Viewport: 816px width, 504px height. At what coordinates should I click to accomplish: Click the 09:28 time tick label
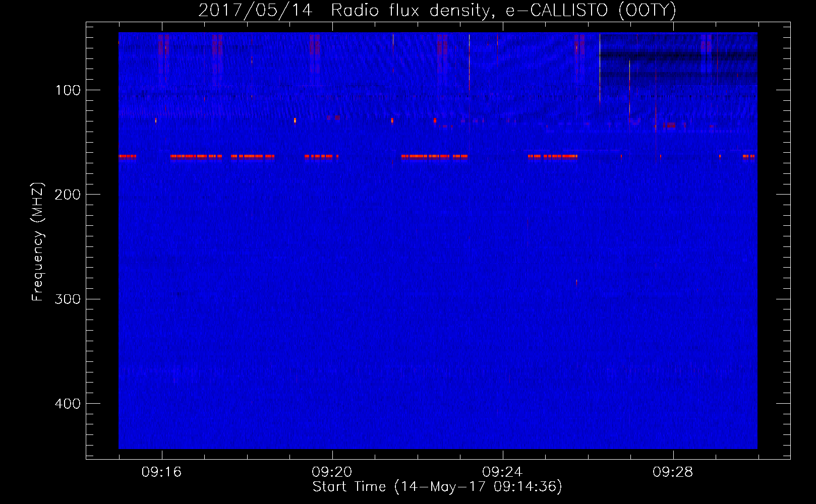(x=673, y=472)
